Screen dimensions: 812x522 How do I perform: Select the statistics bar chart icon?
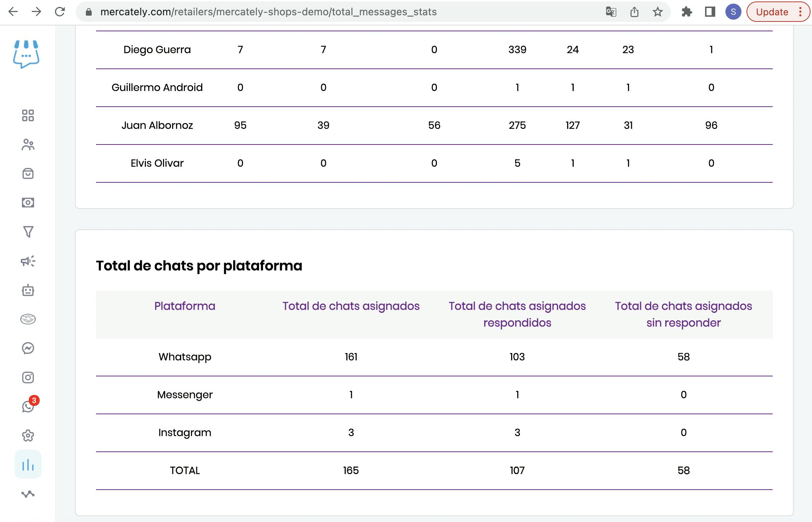click(x=28, y=464)
